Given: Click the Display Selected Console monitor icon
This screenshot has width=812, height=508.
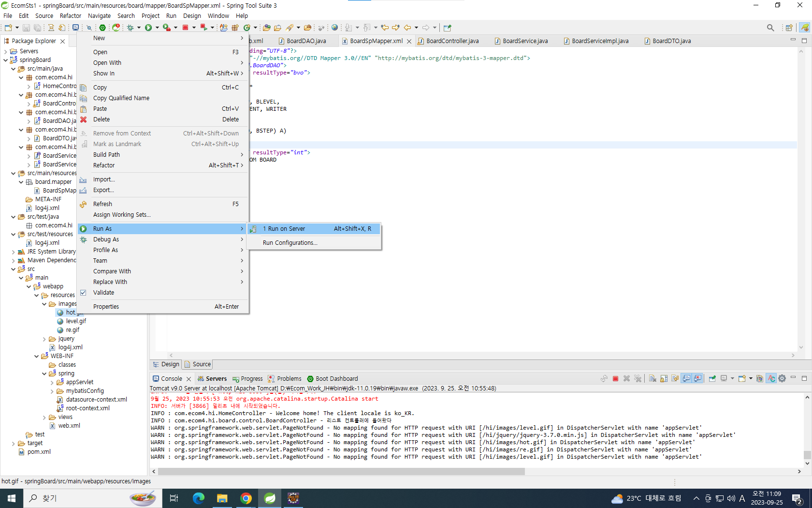Looking at the screenshot, I should tap(724, 379).
